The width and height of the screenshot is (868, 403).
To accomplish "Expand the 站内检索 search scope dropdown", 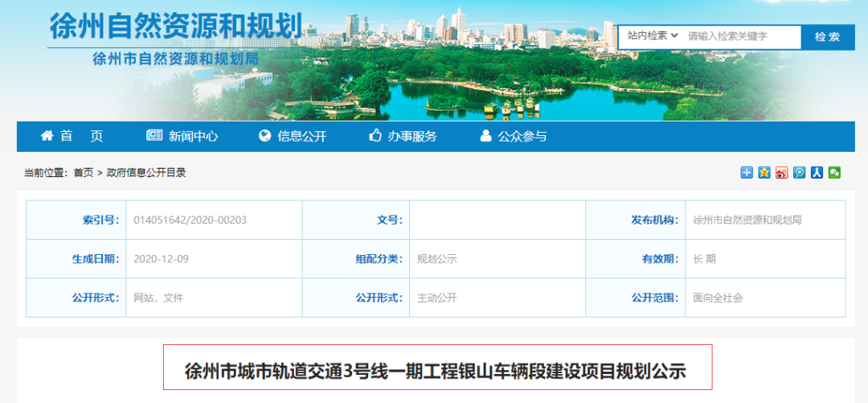I will (x=653, y=36).
